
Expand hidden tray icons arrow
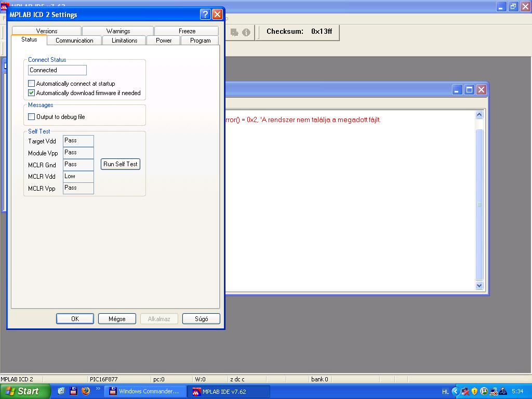pyautogui.click(x=456, y=392)
